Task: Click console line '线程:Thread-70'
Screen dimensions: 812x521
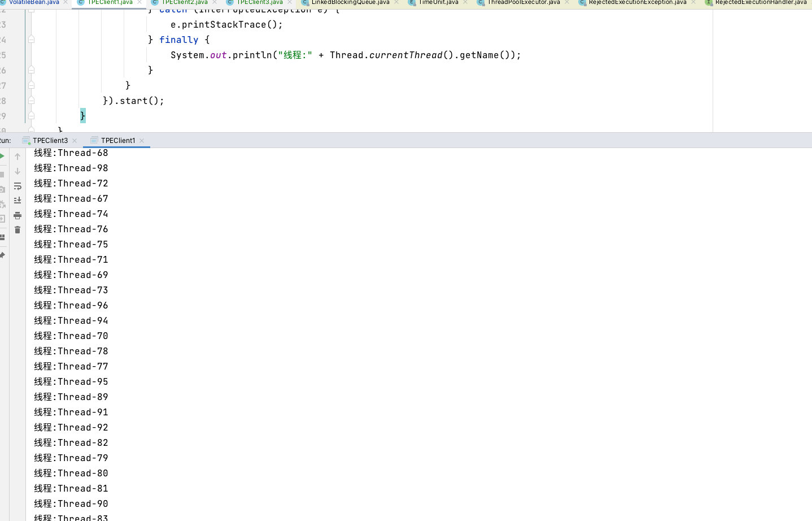Action: [71, 336]
